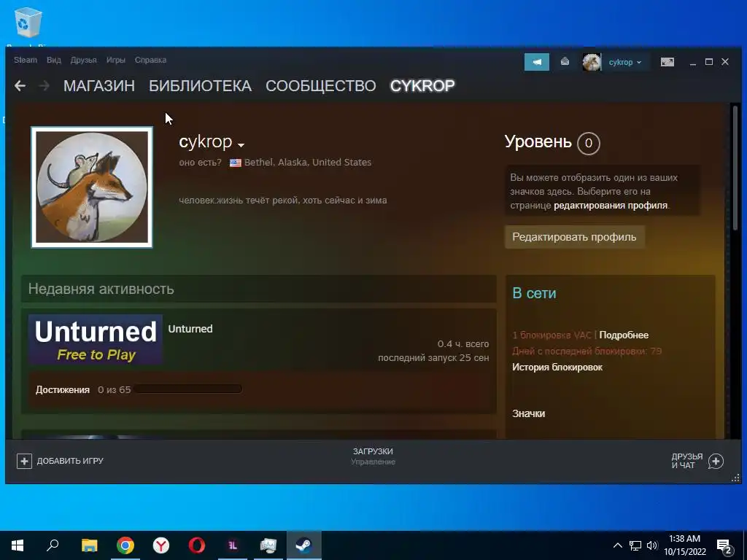Go forward with the right arrow

click(x=44, y=86)
